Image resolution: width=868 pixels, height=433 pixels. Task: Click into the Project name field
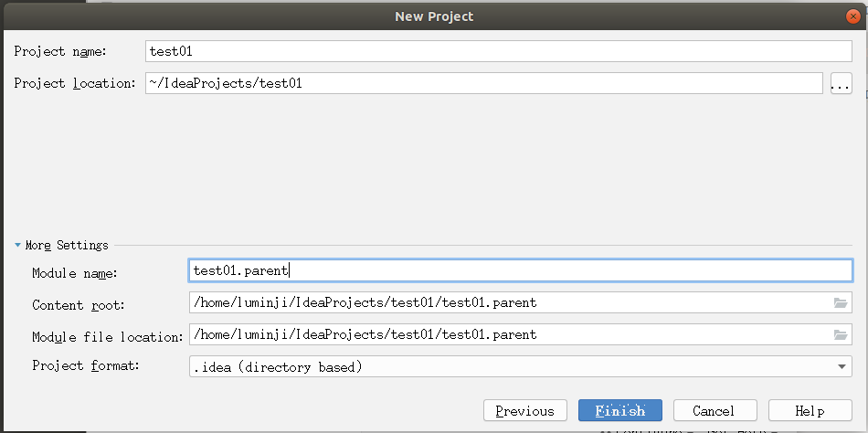[x=498, y=51]
